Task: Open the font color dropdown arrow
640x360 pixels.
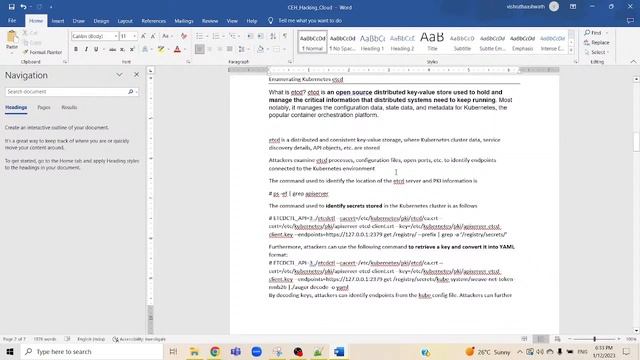Action: click(185, 49)
